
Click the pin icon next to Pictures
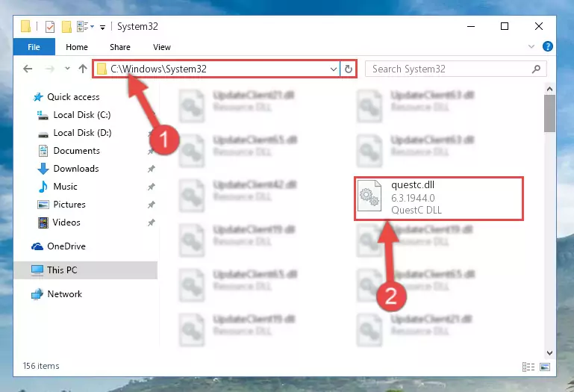tap(152, 205)
